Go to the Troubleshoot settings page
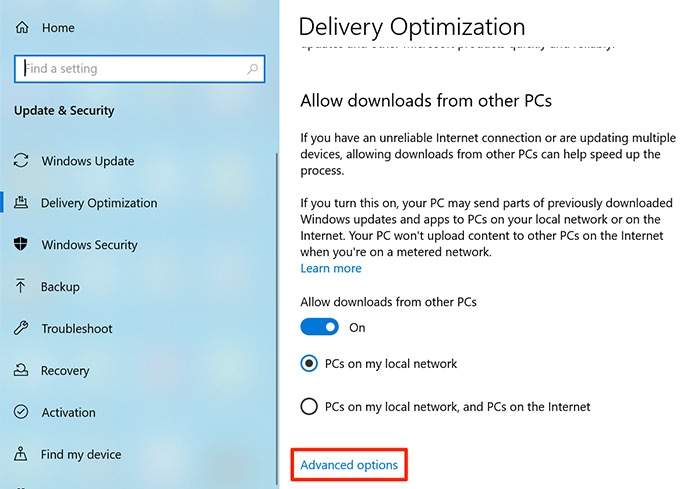680x489 pixels. tap(76, 329)
